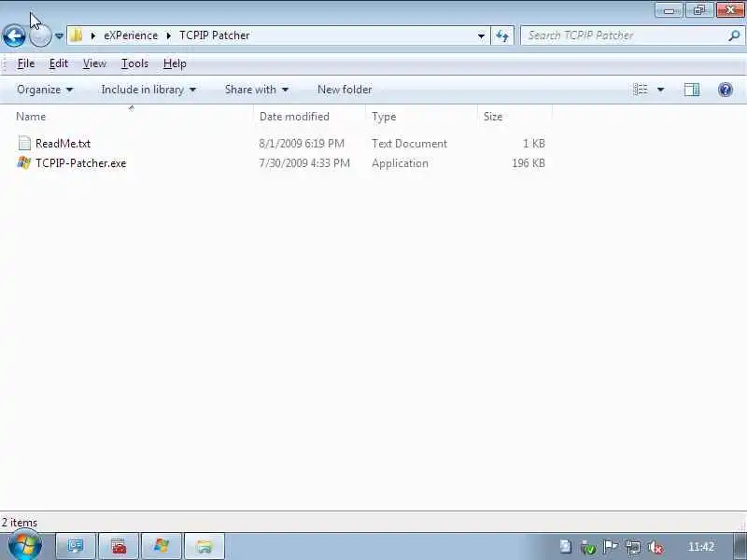Open the Share with dropdown

coord(257,90)
